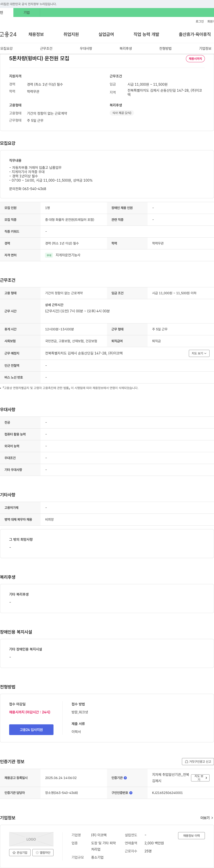214x868 pixels.
Task: Click the 로그인 link
Action: point(200,21)
